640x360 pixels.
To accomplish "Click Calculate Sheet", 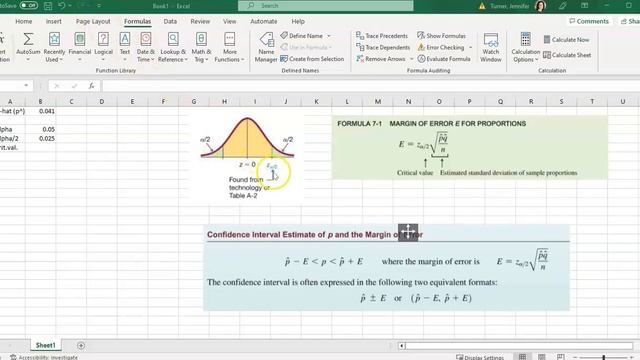I will tap(567, 55).
